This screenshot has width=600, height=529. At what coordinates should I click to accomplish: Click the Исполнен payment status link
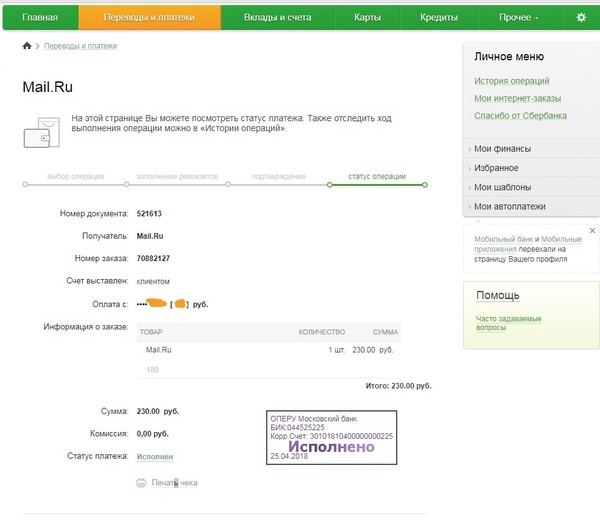pos(155,457)
